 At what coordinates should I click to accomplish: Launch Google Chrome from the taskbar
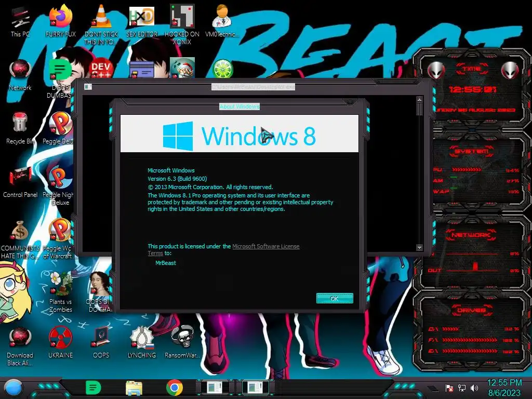175,388
